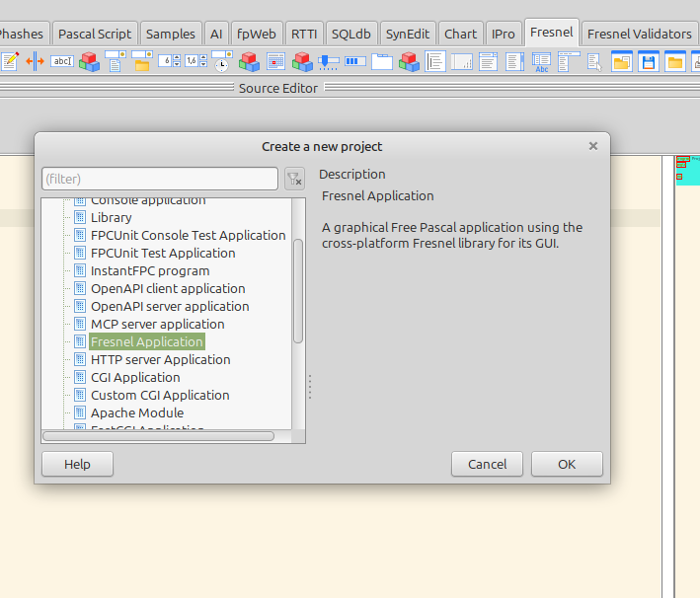This screenshot has height=598, width=700.
Task: Click the Fresnel Application description title
Action: click(x=378, y=196)
